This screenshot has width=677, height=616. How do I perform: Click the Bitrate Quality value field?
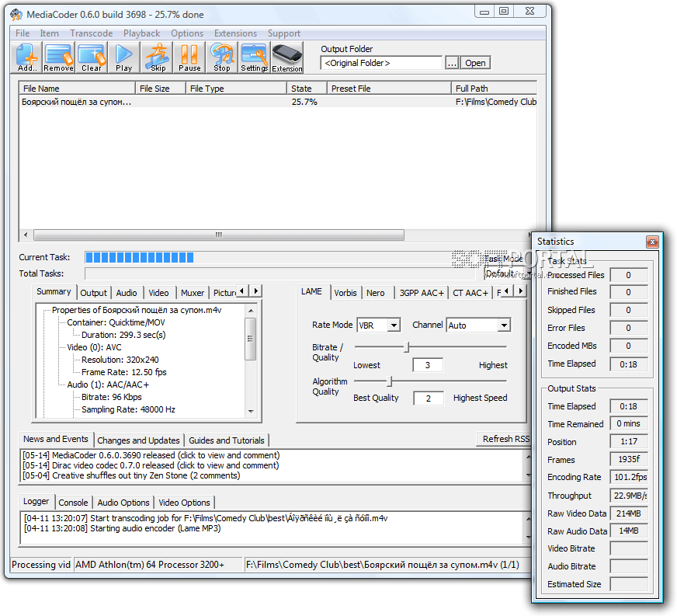tap(428, 365)
